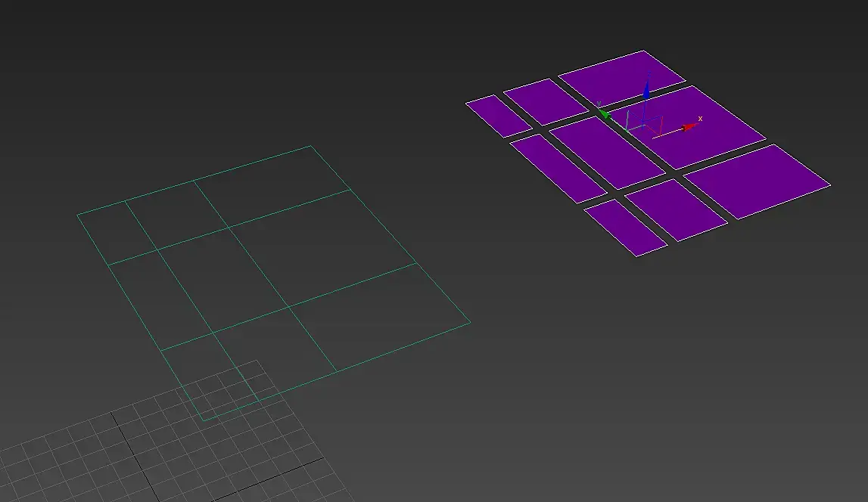Click the wireframe plane's bottom corner over the grid
The image size is (868, 502).
point(203,421)
